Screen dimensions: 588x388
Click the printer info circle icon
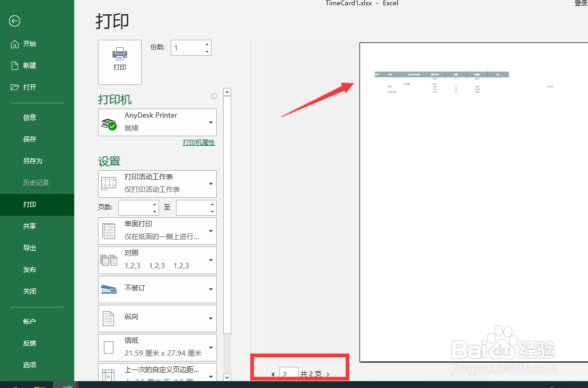click(x=214, y=96)
